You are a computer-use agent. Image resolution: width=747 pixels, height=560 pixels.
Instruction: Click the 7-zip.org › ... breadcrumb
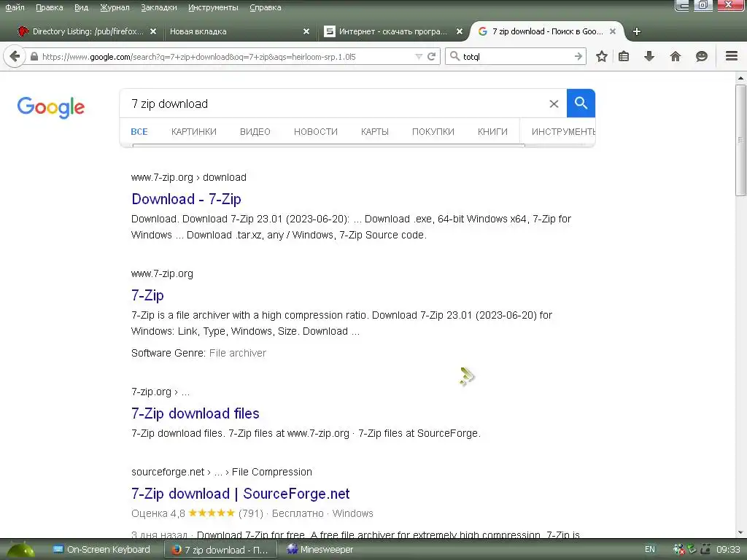click(x=160, y=392)
